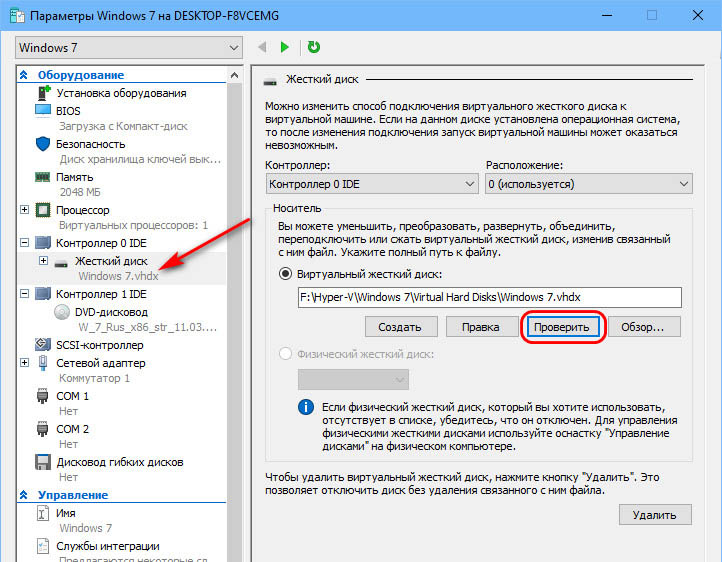Viewport: 722px width, 562px height.
Task: Click the Проверить button
Action: coord(562,327)
